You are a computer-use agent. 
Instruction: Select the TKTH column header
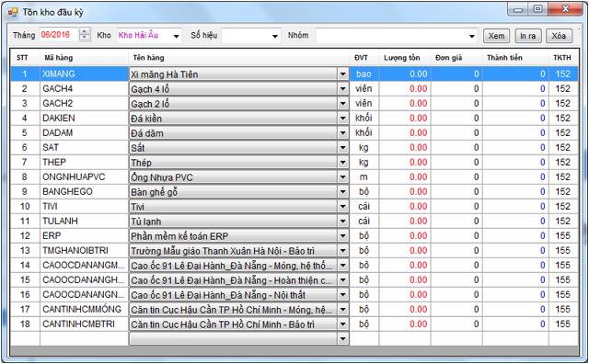point(563,57)
